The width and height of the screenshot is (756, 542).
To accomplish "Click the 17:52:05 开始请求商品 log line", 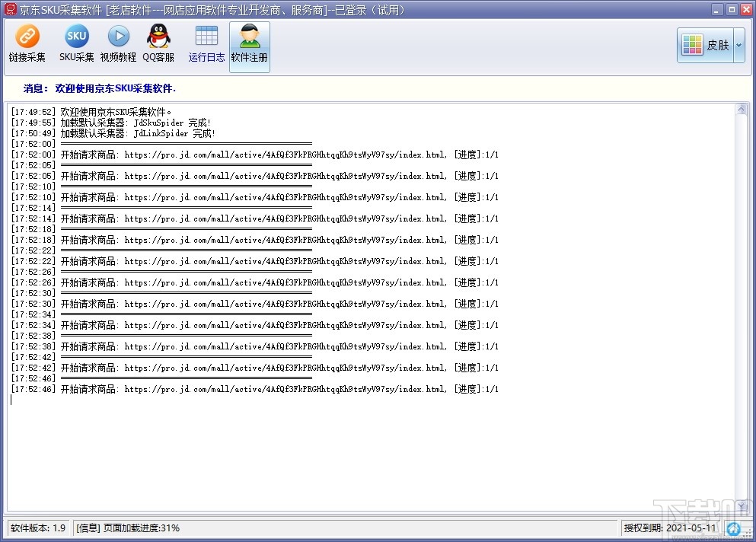I will (x=254, y=176).
